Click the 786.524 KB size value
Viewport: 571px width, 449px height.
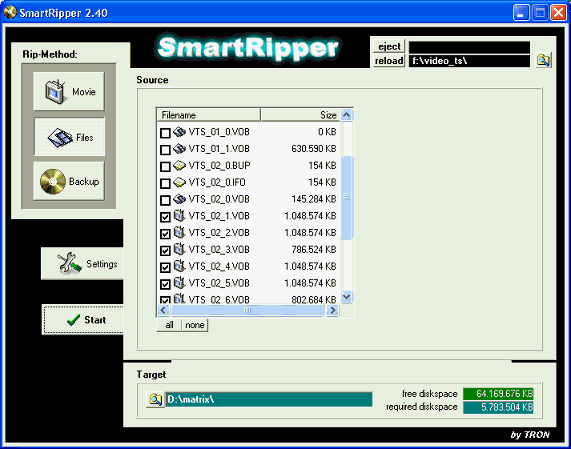(314, 249)
